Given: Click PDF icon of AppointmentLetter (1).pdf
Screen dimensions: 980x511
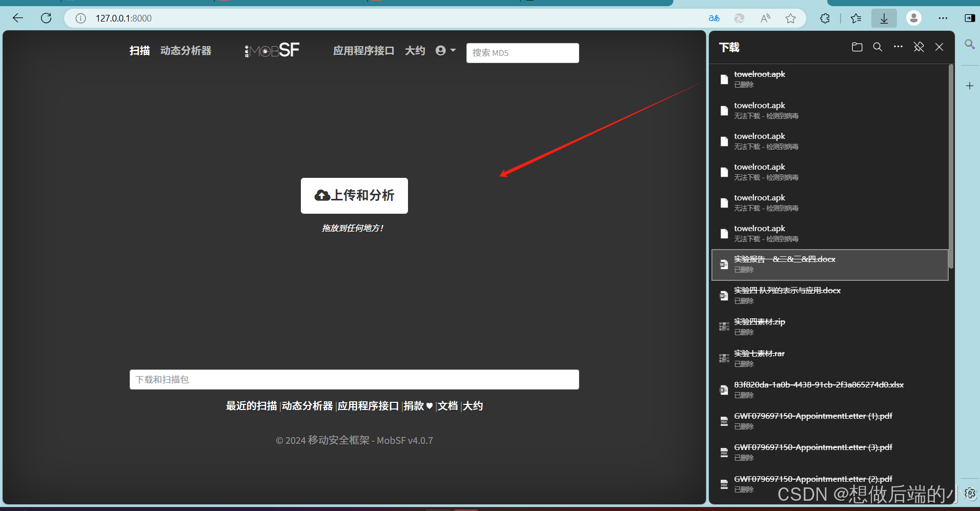Looking at the screenshot, I should pyautogui.click(x=724, y=421).
